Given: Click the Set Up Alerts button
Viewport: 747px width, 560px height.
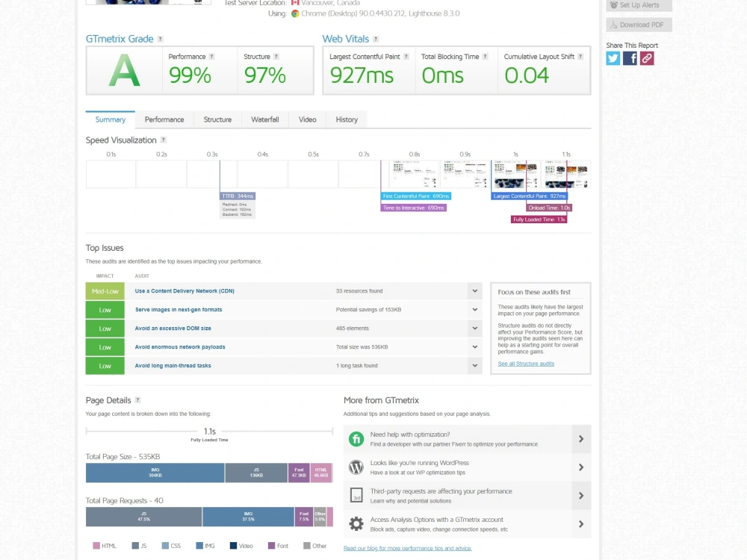Looking at the screenshot, I should (639, 5).
